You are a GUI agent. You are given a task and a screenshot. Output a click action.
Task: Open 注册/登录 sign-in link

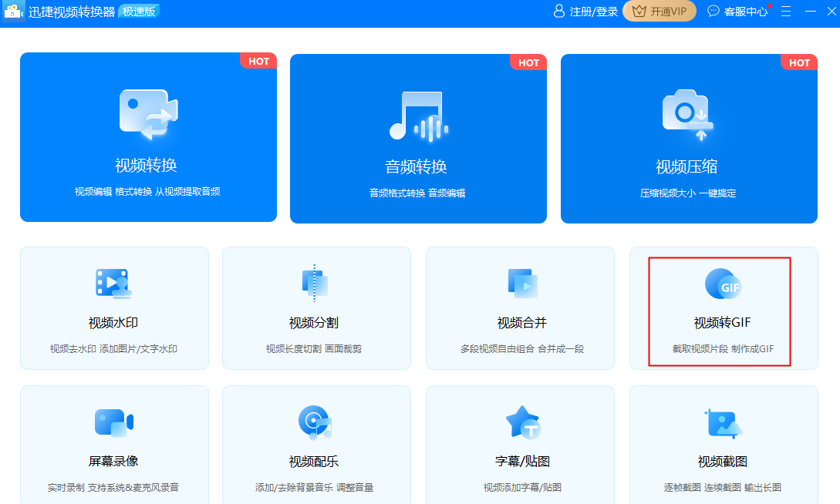click(x=594, y=12)
